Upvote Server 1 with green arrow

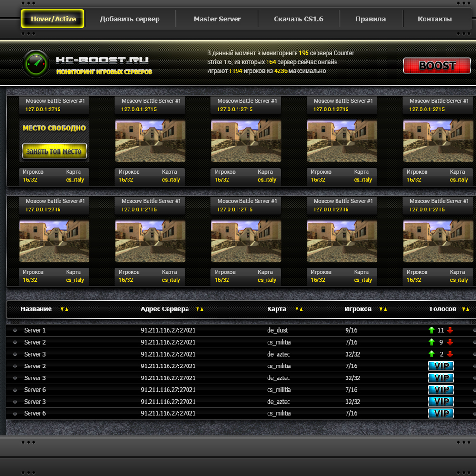point(431,330)
